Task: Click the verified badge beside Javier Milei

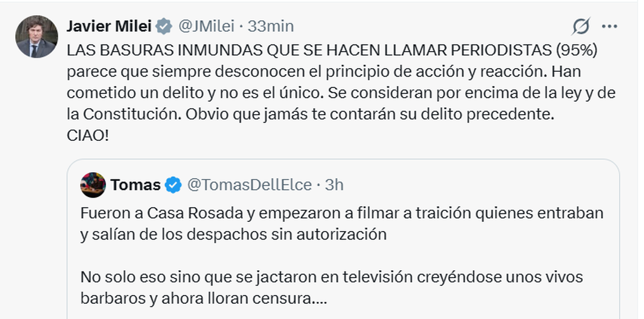Action: point(164,26)
